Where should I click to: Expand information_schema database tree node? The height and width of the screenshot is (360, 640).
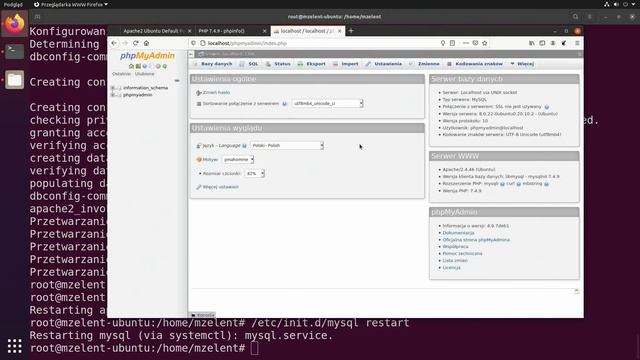click(113, 88)
